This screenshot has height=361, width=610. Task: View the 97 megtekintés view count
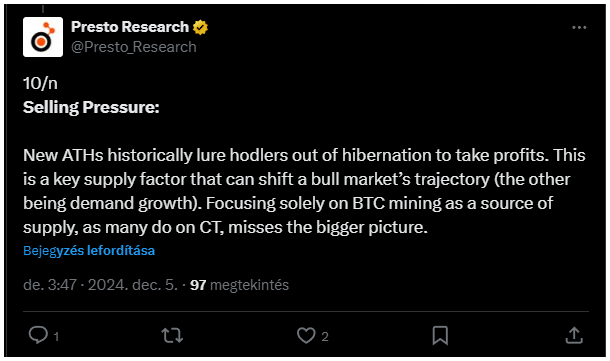coord(239,285)
